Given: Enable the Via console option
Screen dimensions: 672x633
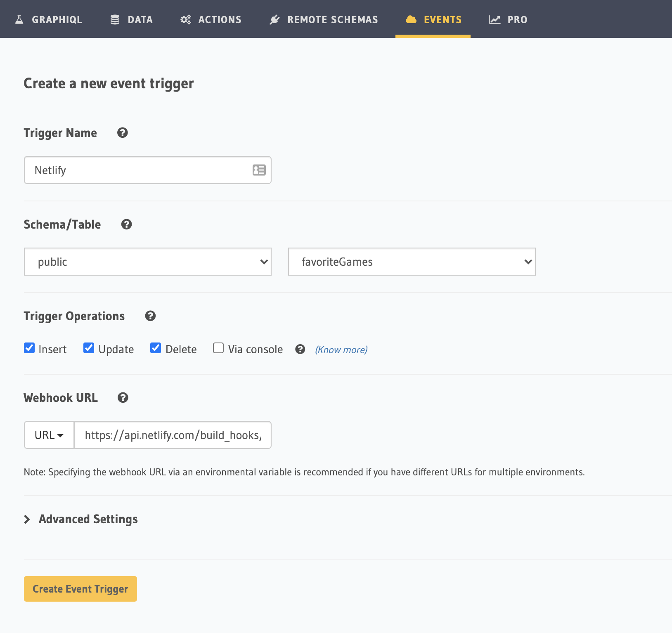Looking at the screenshot, I should coord(218,348).
